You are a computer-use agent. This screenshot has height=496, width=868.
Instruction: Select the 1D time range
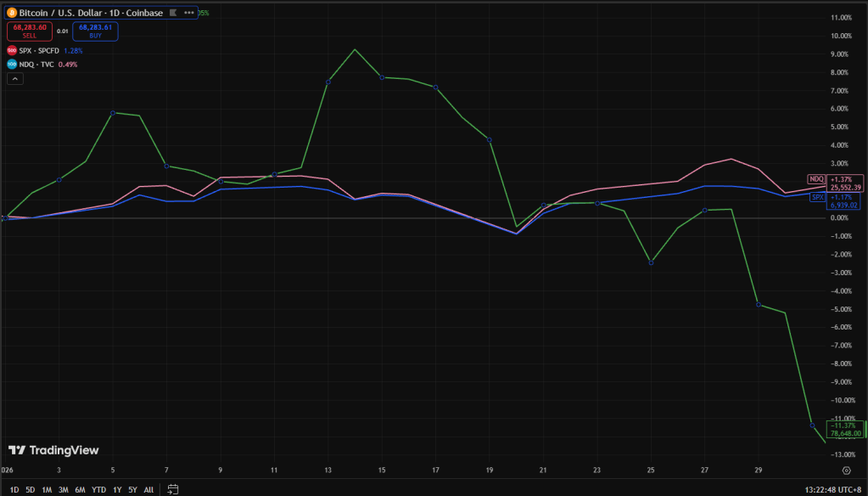[14, 489]
